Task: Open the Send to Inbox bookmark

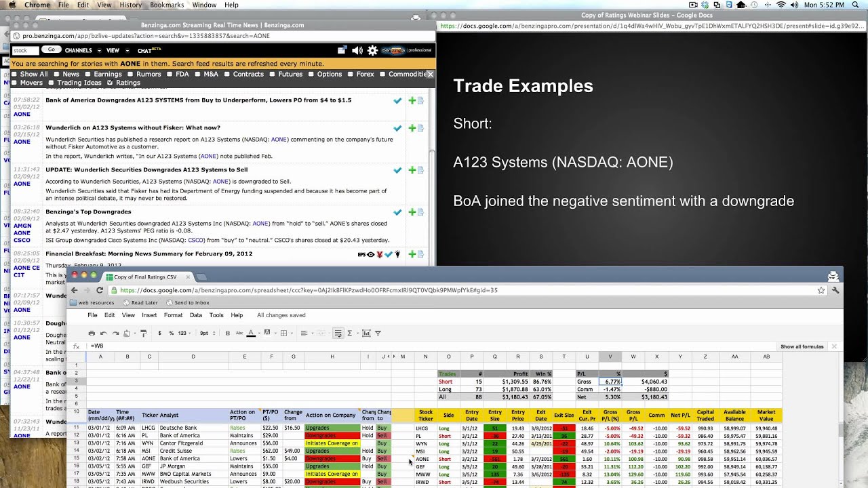Action: pos(187,303)
